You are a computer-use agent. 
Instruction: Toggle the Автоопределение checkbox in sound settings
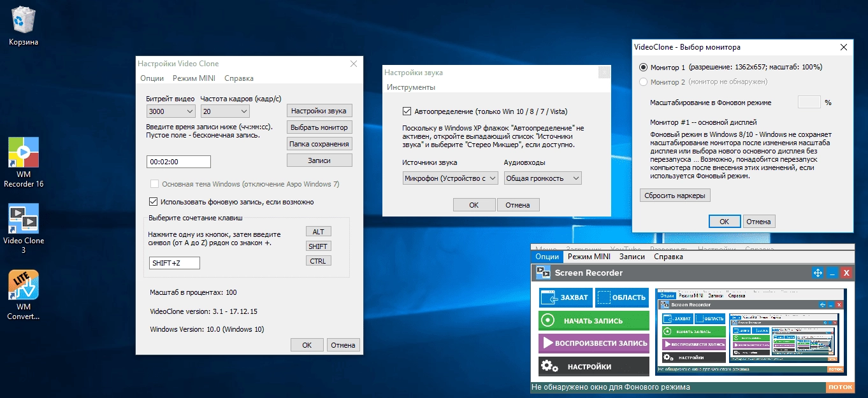pyautogui.click(x=407, y=110)
